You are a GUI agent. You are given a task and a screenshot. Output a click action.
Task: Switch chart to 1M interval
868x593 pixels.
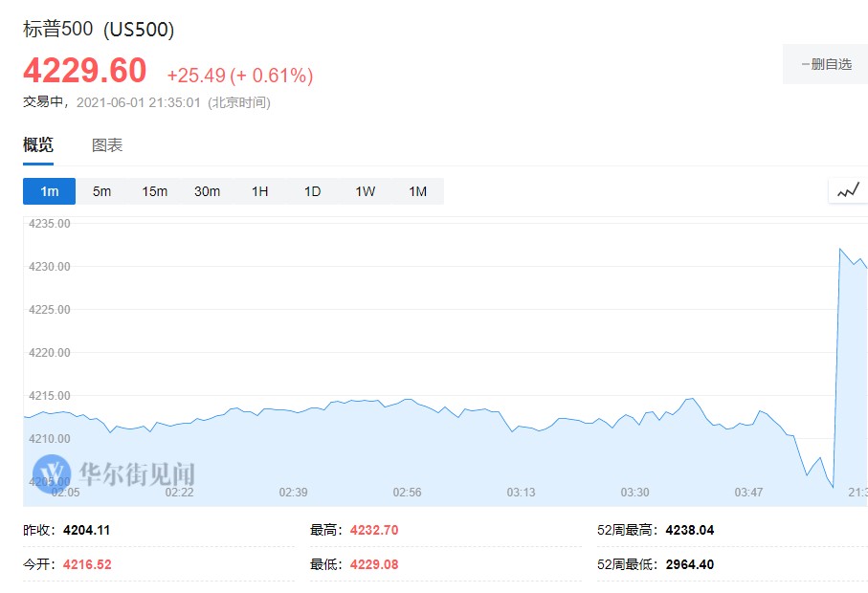pyautogui.click(x=417, y=191)
